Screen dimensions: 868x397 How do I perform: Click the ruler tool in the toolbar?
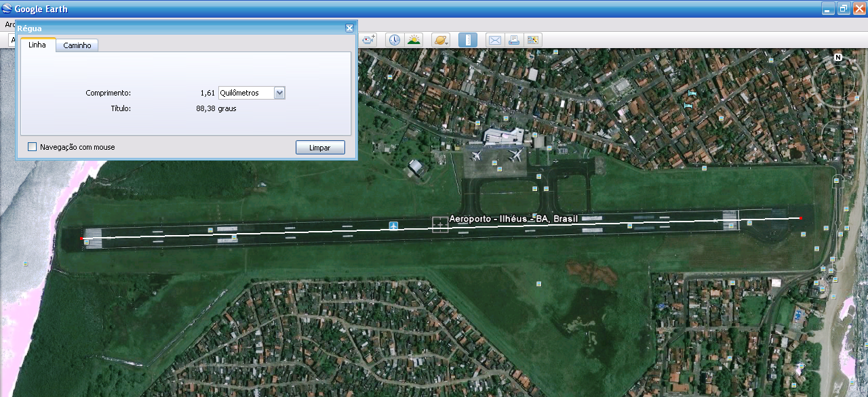[468, 40]
